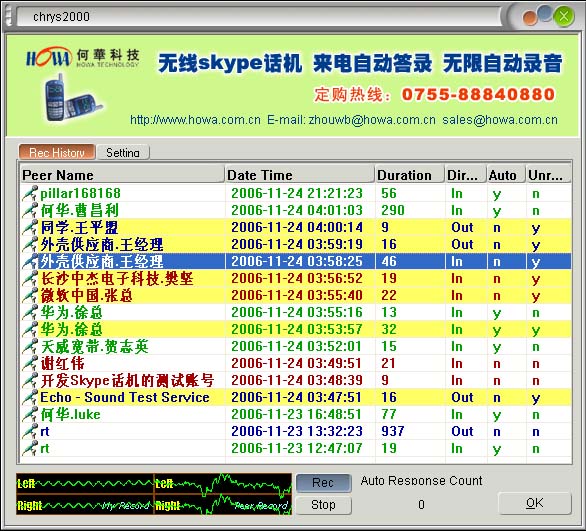Click microphone icon of the 03:59:19 record
The width and height of the screenshot is (586, 531).
click(x=30, y=244)
